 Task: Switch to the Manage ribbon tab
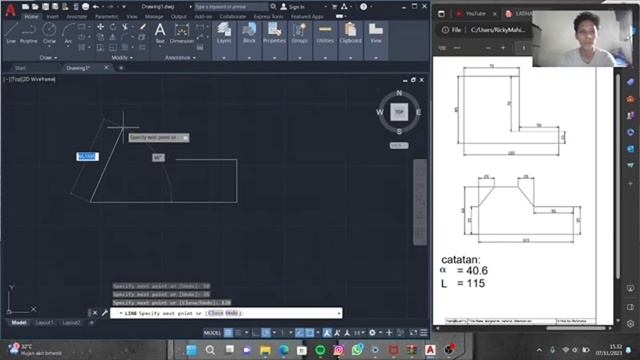pos(154,17)
